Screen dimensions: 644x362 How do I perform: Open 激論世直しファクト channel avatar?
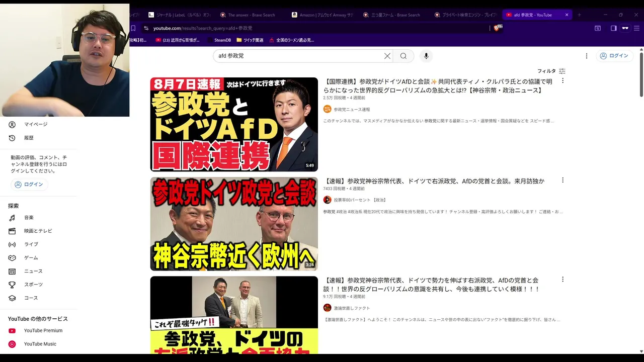tap(327, 308)
